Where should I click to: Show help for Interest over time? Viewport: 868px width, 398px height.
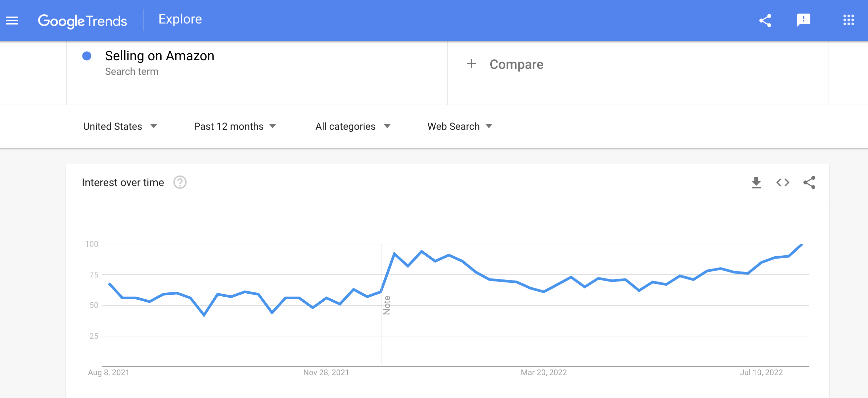(x=180, y=182)
